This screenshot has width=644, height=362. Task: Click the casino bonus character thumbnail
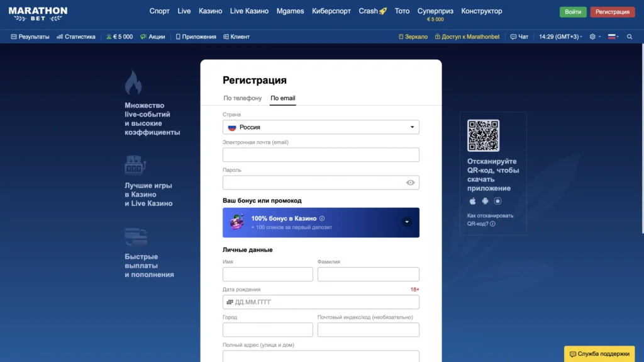(237, 222)
